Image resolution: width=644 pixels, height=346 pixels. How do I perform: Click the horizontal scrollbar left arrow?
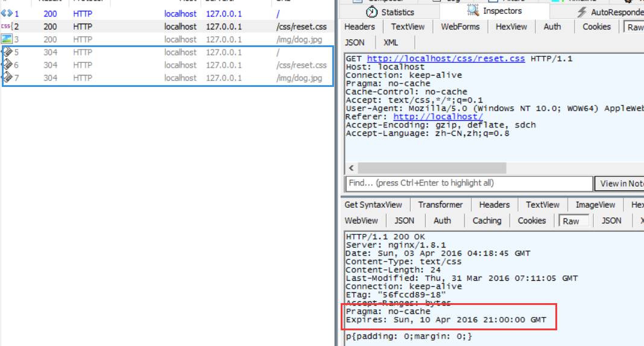(x=351, y=168)
